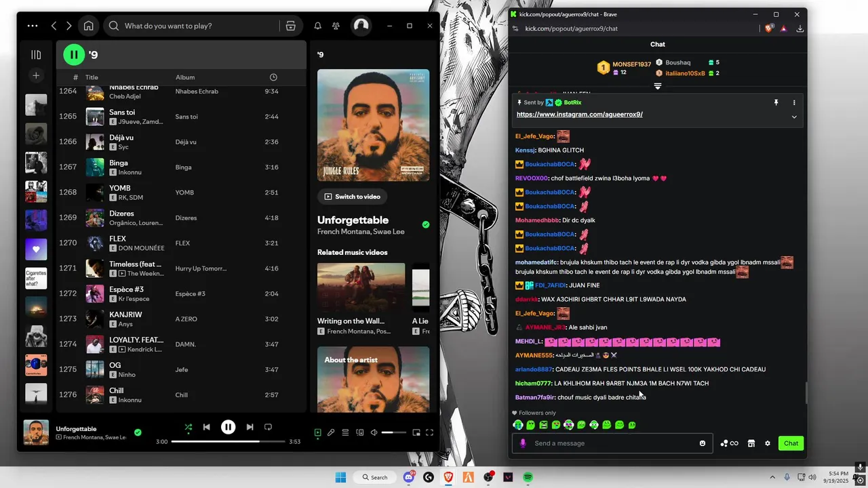Sort tracks by Album column

(185, 77)
